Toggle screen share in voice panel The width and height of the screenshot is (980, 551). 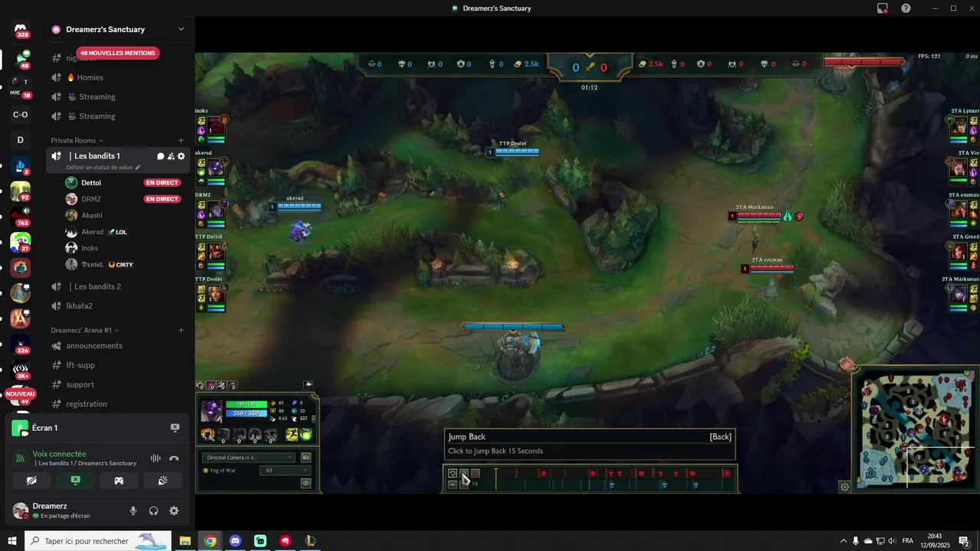point(75,481)
